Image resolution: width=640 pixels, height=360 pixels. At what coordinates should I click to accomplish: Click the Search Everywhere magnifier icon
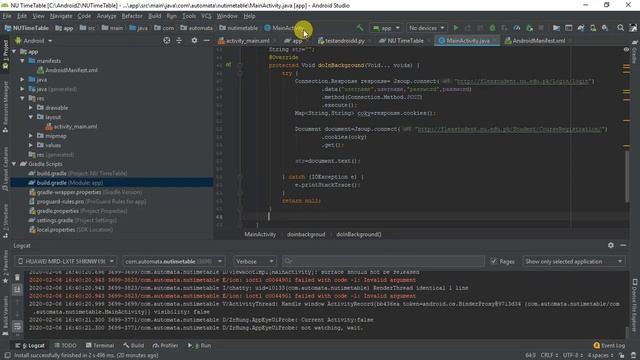(620, 28)
